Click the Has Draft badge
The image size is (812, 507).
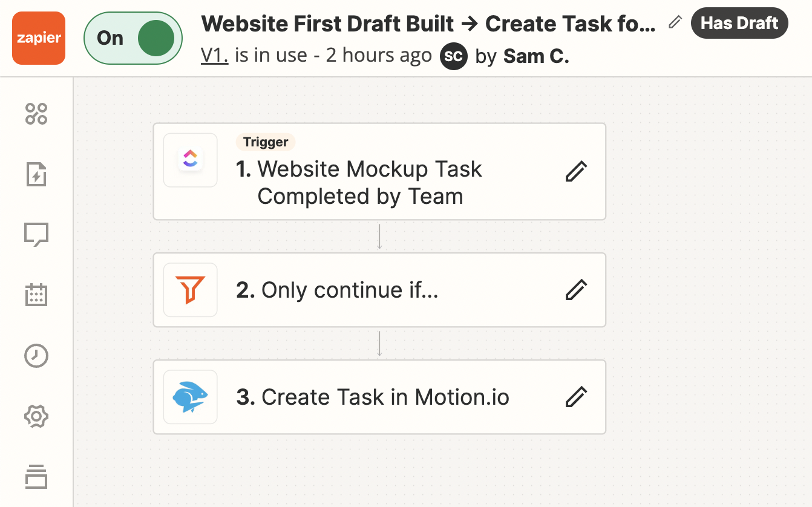[739, 24]
